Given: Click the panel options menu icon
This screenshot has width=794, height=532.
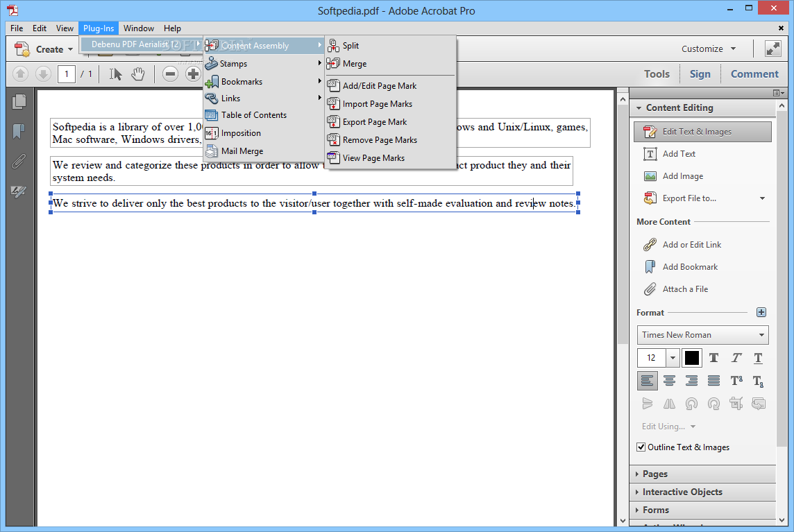Looking at the screenshot, I should (778, 93).
